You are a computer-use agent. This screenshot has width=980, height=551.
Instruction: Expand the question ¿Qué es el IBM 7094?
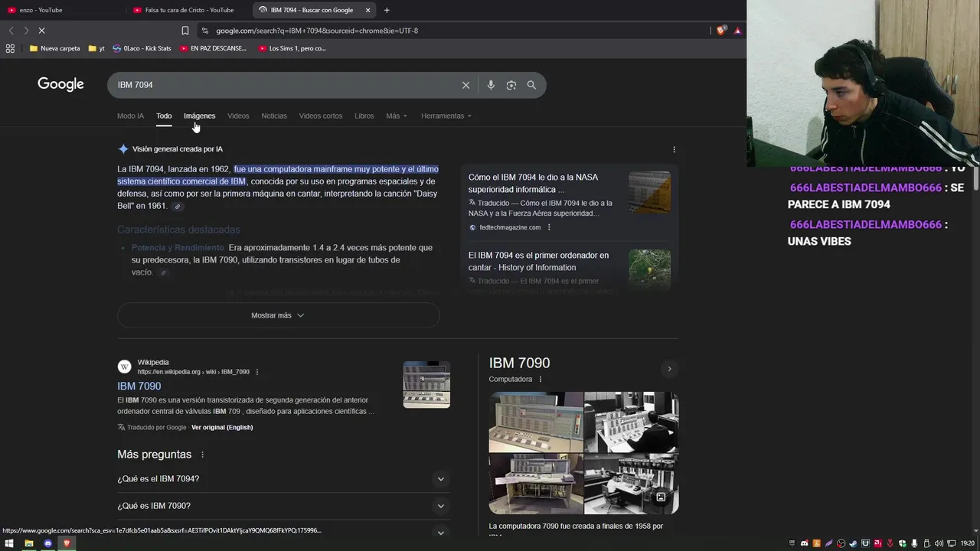click(283, 479)
